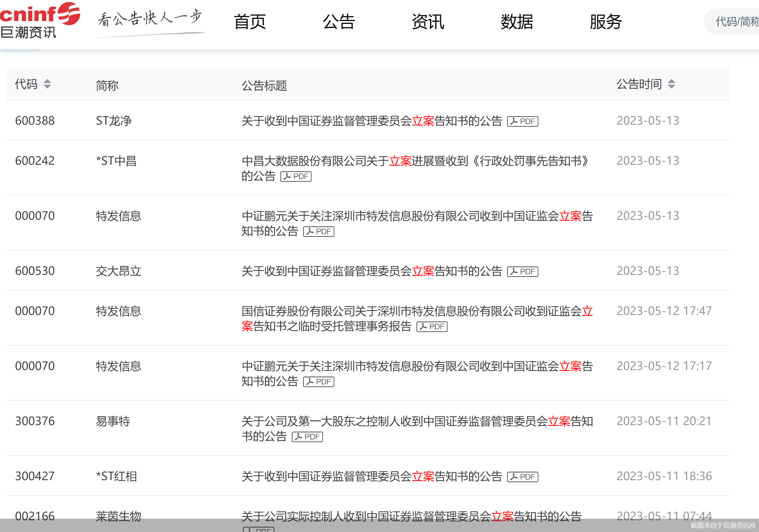This screenshot has width=759, height=532.
Task: Sort table by 公告时间 column arrows
Action: [672, 84]
